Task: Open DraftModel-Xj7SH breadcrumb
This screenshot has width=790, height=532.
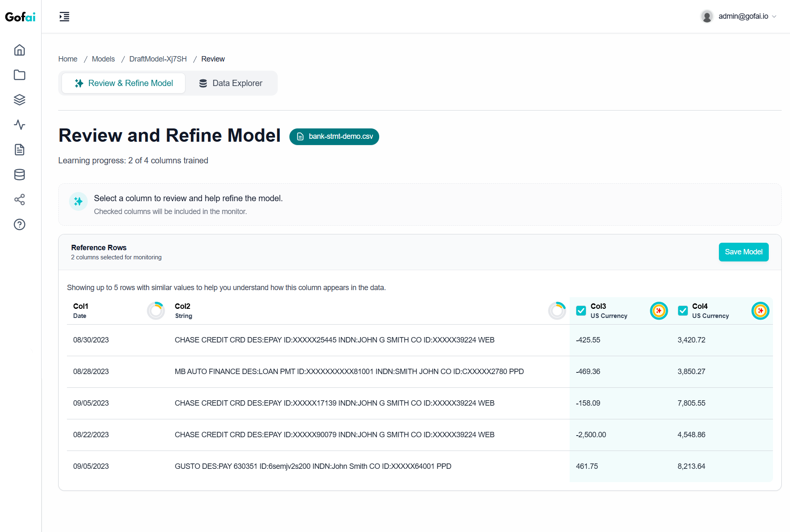Action: [158, 59]
